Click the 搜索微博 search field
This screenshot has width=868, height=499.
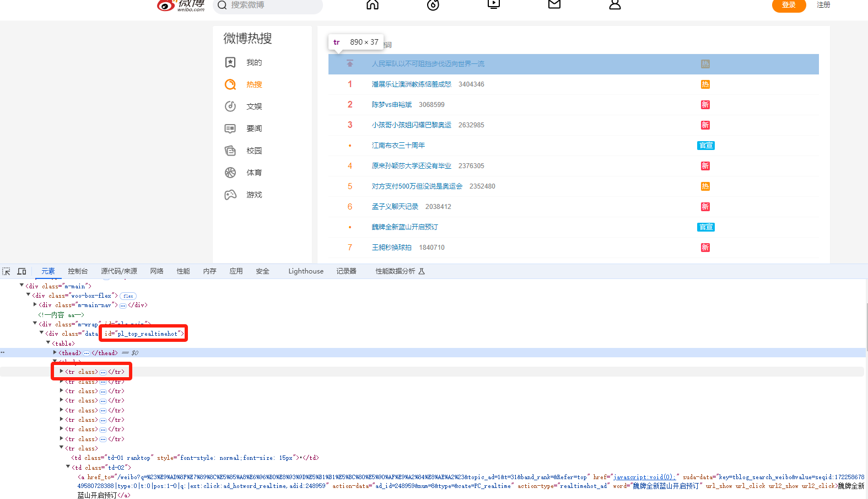tap(268, 6)
